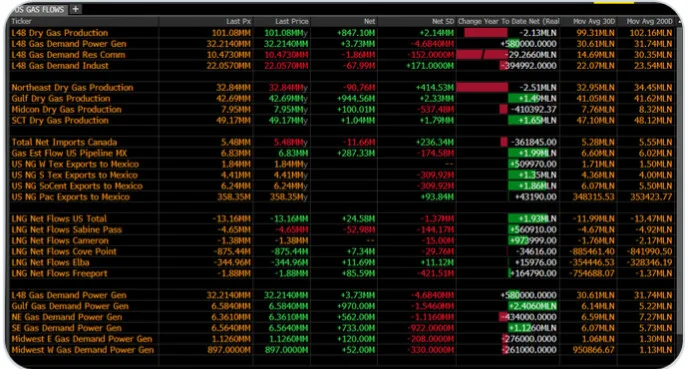Screen dimensions: 689x369
Task: Sort by the Mov Avg 200D header
Action: click(x=649, y=21)
